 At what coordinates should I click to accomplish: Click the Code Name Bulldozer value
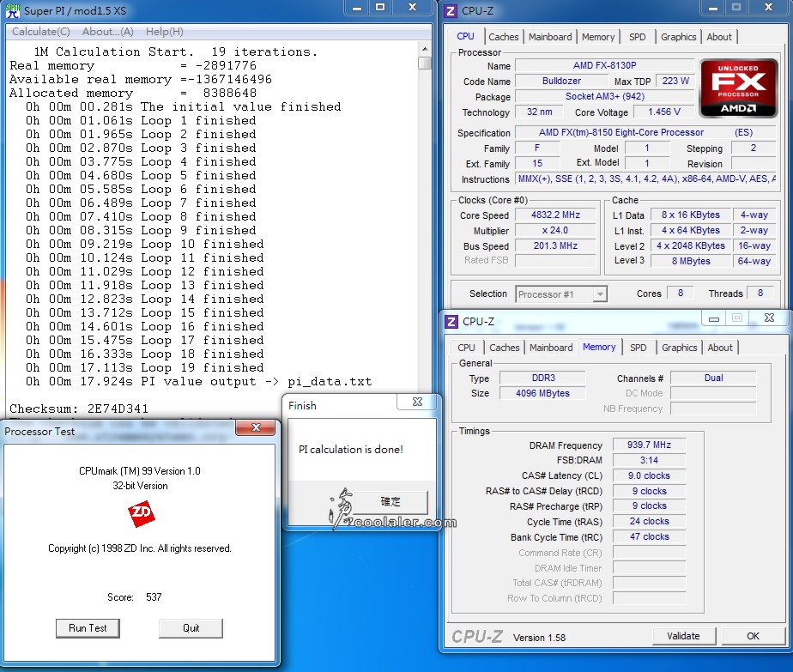point(561,81)
